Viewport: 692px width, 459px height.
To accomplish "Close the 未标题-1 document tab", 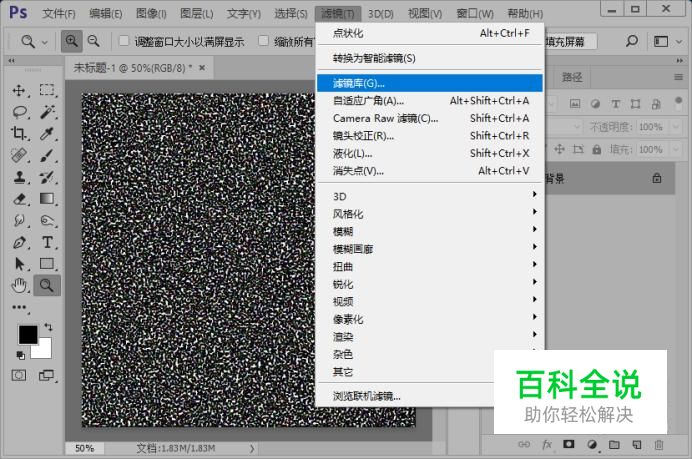I will [x=202, y=68].
